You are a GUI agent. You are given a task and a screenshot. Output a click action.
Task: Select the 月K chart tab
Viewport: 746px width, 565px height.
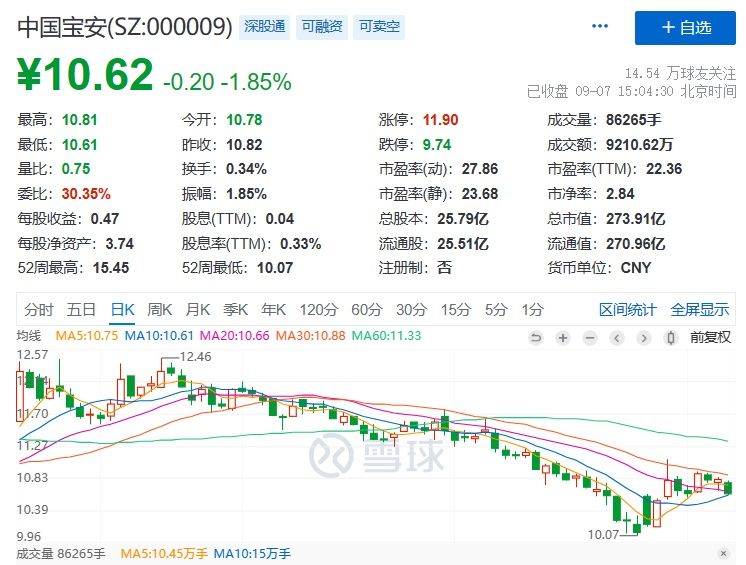click(197, 310)
